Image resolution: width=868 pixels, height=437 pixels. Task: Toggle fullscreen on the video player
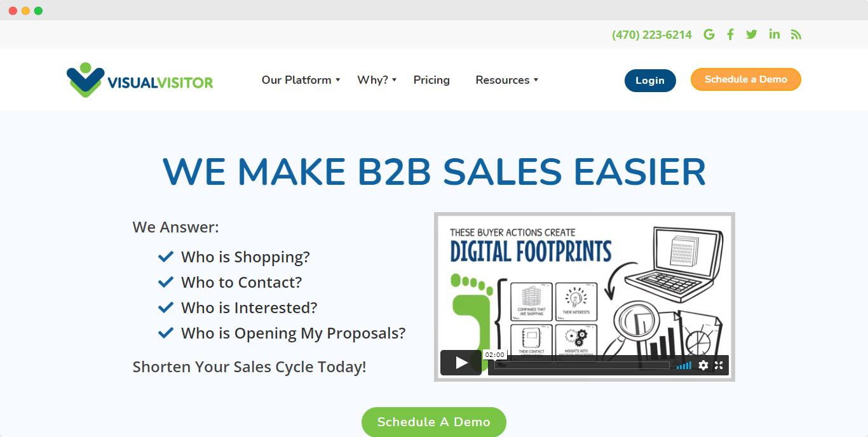pos(719,365)
